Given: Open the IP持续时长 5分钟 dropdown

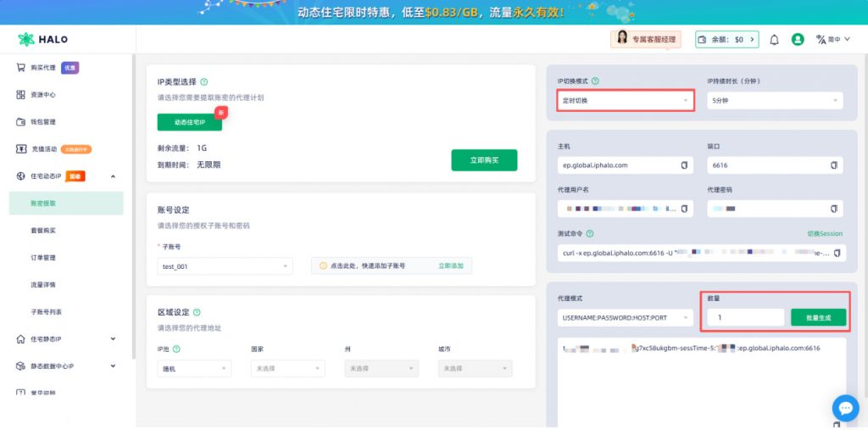Looking at the screenshot, I should tap(775, 101).
